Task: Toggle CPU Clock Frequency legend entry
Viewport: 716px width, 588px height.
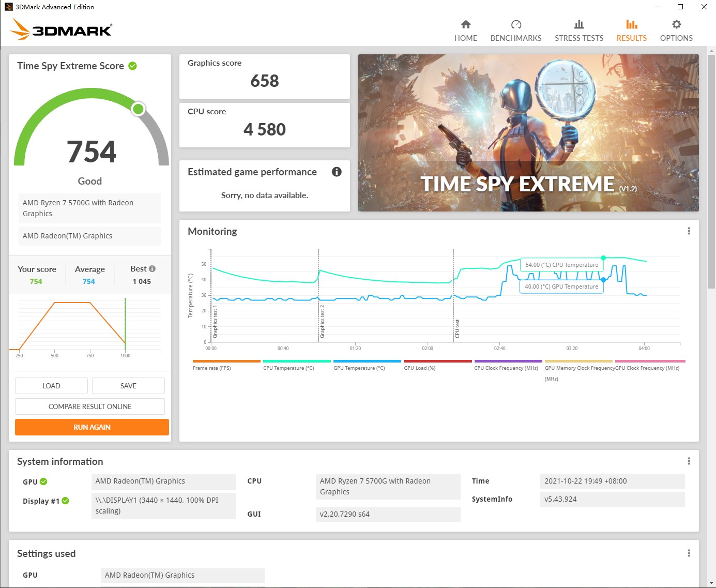Action: pos(508,365)
